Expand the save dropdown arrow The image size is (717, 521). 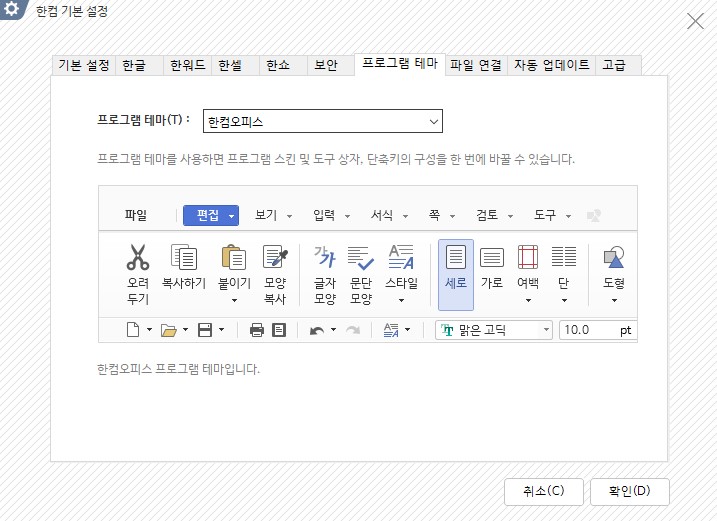point(221,329)
